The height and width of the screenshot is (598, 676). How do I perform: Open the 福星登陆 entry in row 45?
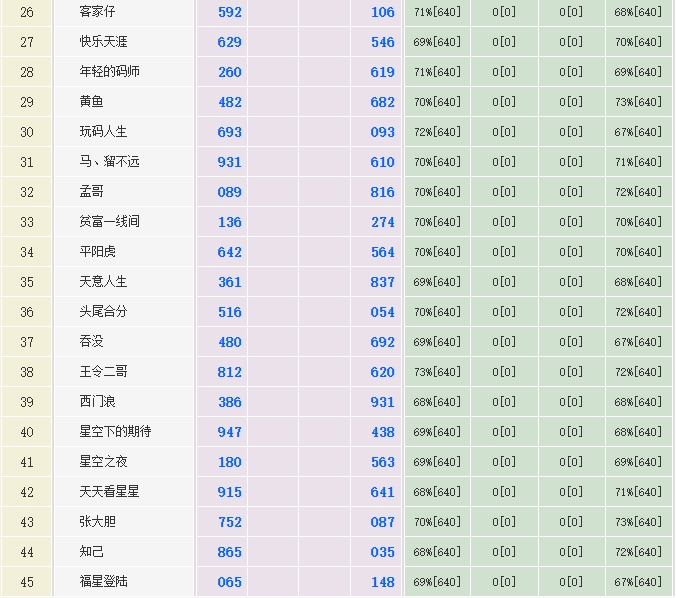click(x=104, y=582)
